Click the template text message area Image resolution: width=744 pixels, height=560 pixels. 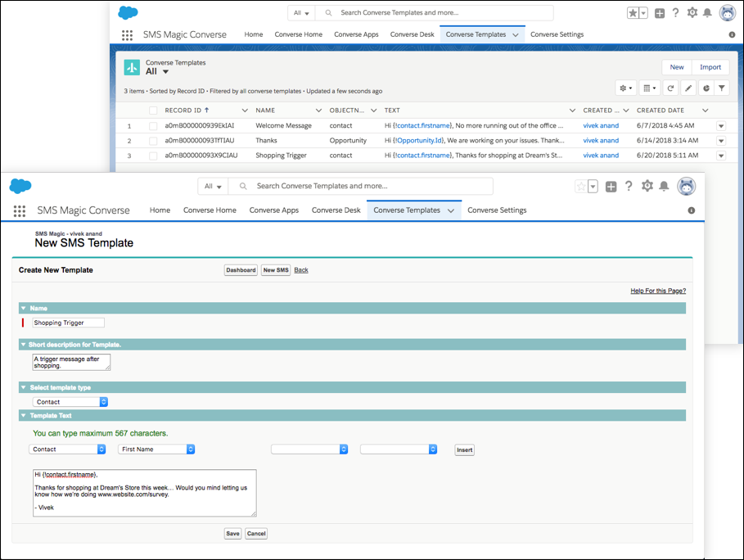tap(145, 493)
